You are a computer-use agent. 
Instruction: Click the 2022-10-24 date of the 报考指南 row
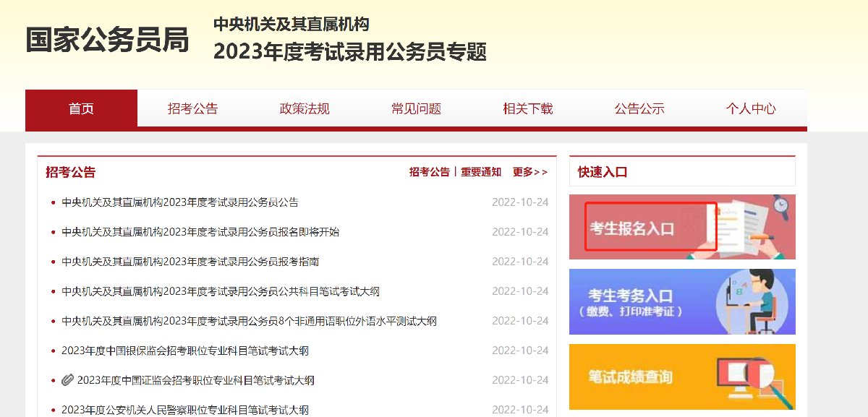[x=520, y=262]
